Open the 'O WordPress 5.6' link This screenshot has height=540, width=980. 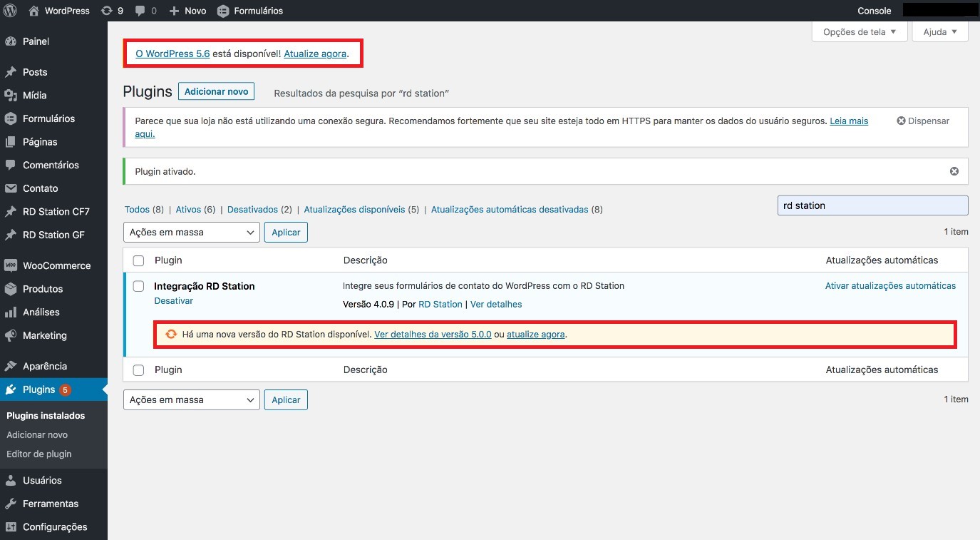pyautogui.click(x=172, y=54)
